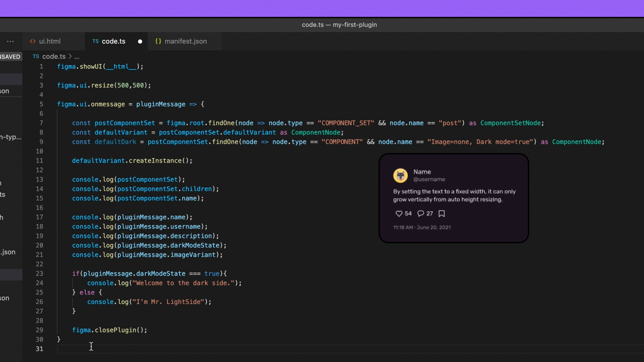
Task: Switch to the code.ts tab
Action: tap(114, 41)
